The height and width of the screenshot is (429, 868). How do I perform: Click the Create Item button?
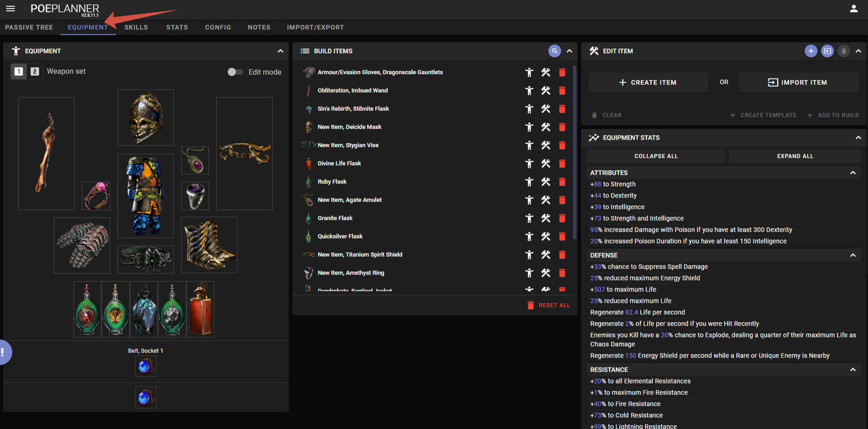click(x=648, y=83)
